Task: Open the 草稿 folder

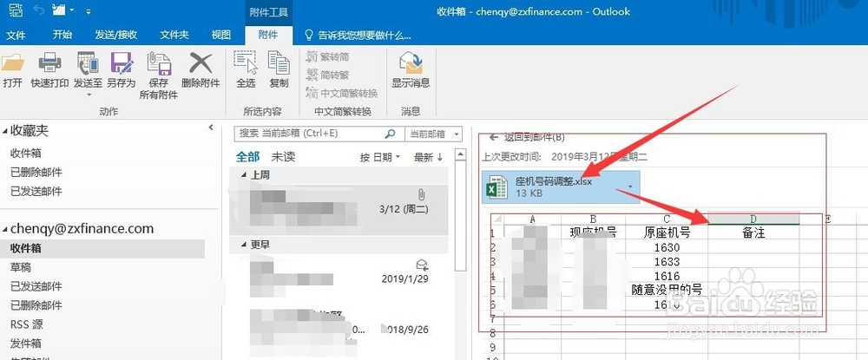Action: (x=21, y=268)
